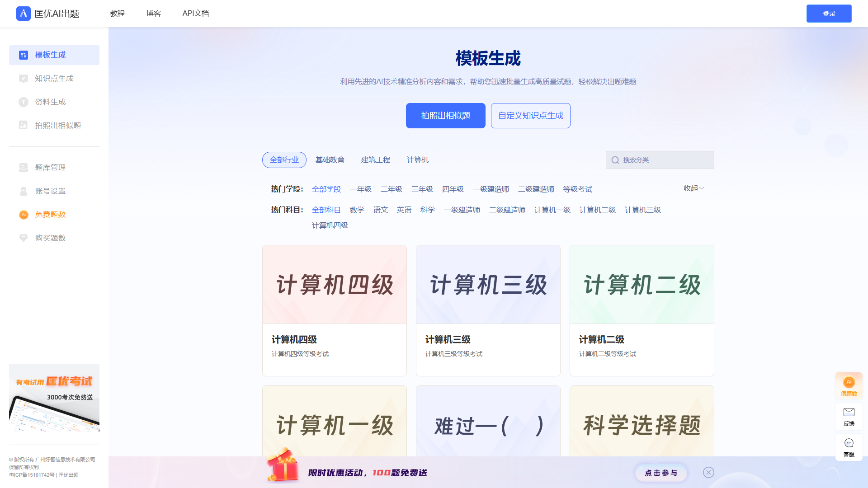This screenshot has height=488, width=868.
Task: Filter subject by 数学
Action: [x=357, y=210]
